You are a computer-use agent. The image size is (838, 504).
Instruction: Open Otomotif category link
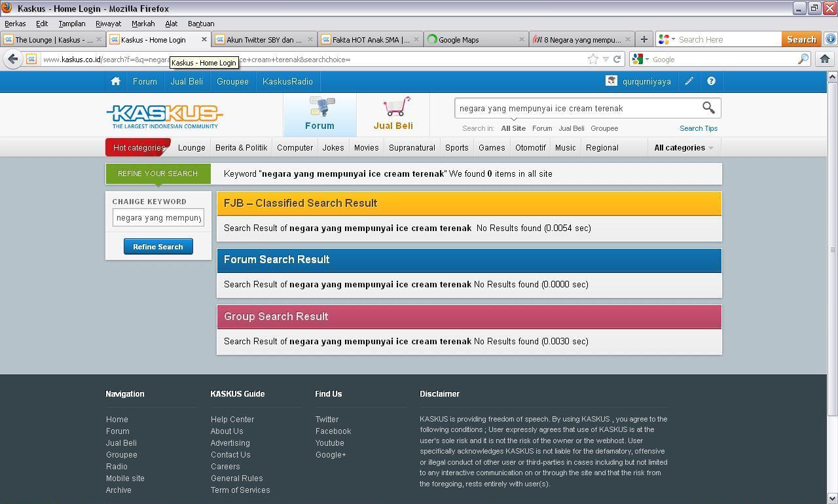click(530, 148)
